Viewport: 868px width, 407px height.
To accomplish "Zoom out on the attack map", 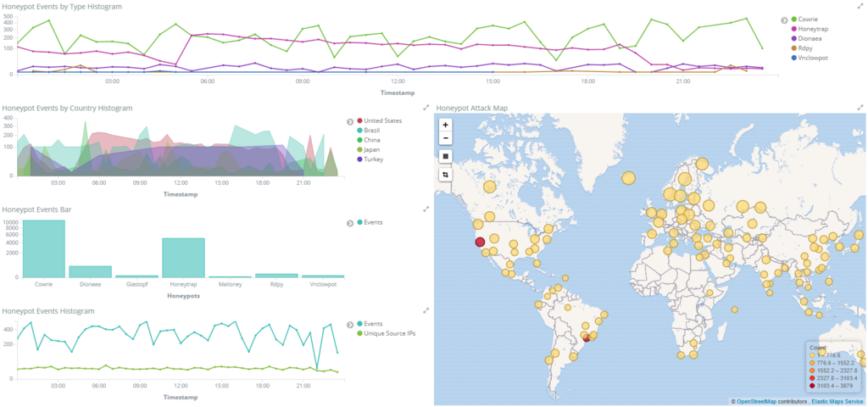I will point(446,138).
